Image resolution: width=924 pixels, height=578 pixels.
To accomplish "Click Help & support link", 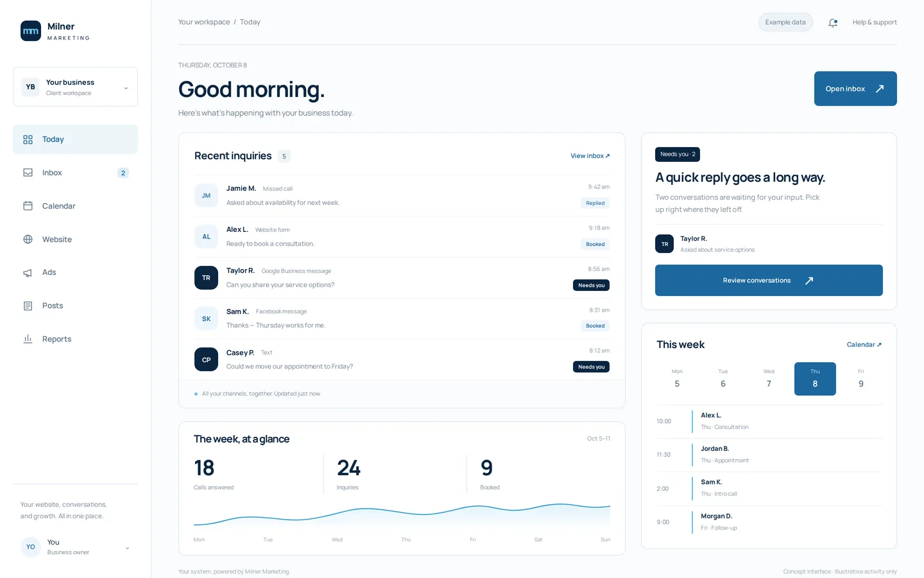I will [x=875, y=22].
